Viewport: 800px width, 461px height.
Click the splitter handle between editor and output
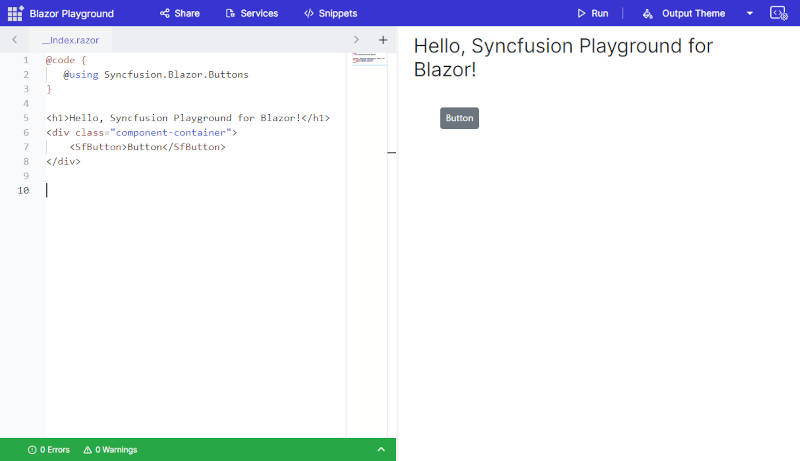click(392, 152)
